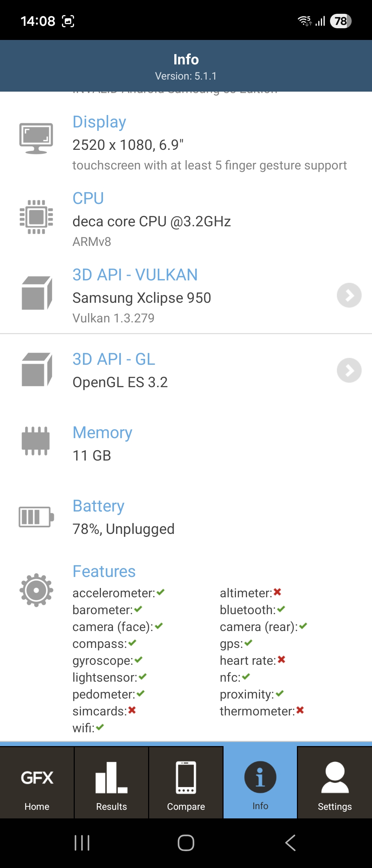Expand 3D API - VULKAN details arrow
The width and height of the screenshot is (372, 868).
pos(349,295)
